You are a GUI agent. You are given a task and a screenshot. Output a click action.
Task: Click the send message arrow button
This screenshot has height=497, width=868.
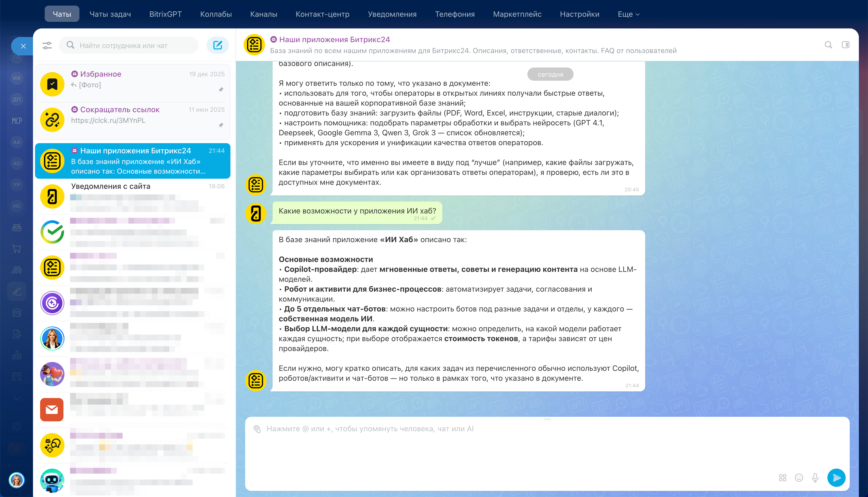(836, 477)
